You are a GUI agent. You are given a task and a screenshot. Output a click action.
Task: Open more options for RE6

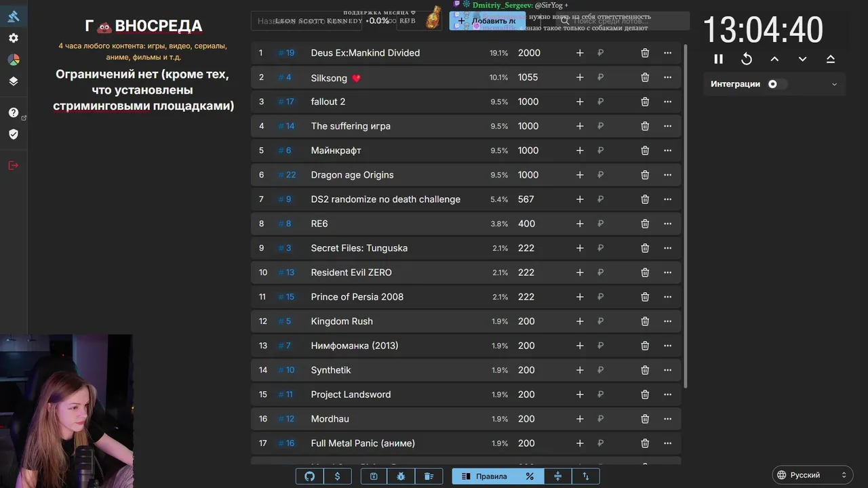668,224
